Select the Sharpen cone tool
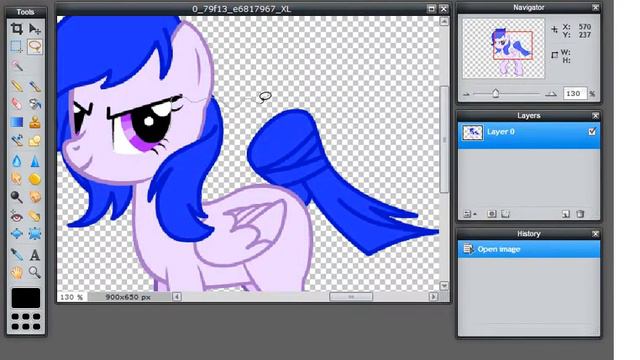Screen dimensions: 640x360 (x=35, y=161)
